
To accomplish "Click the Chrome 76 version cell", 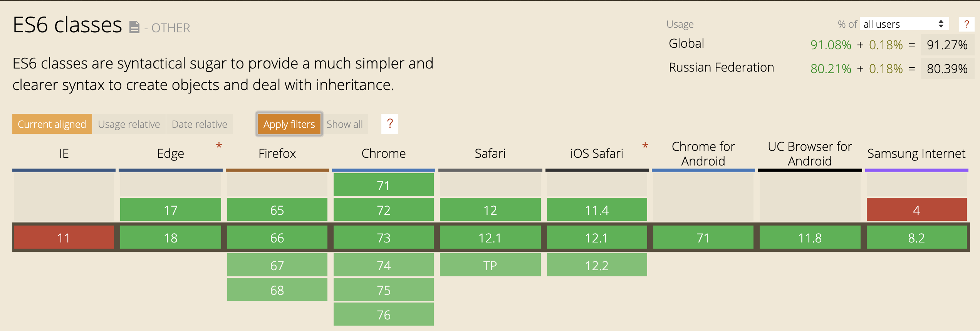I will tap(384, 314).
